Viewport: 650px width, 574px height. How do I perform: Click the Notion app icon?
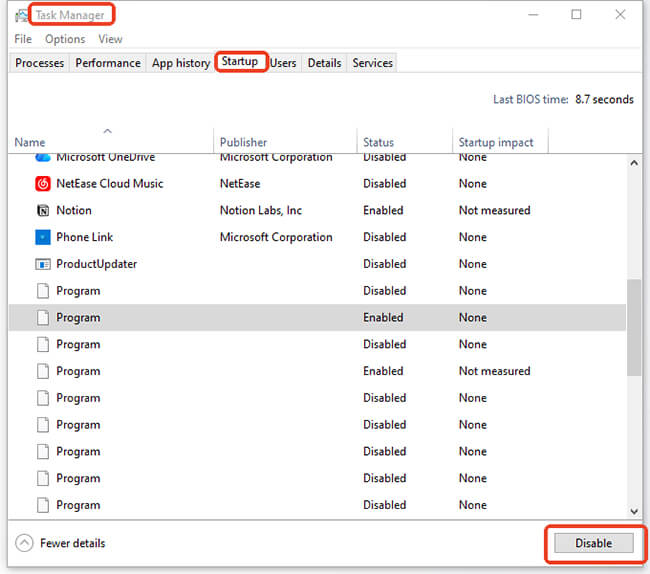43,211
